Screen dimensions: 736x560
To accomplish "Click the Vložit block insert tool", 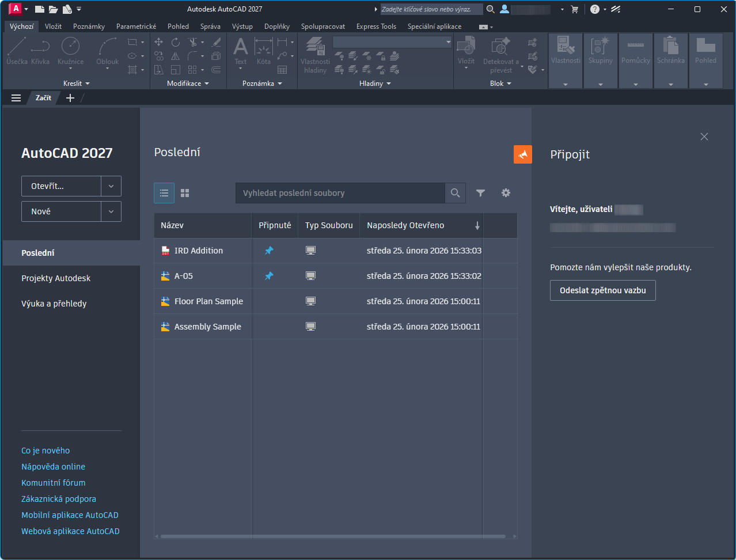I will pos(466,53).
